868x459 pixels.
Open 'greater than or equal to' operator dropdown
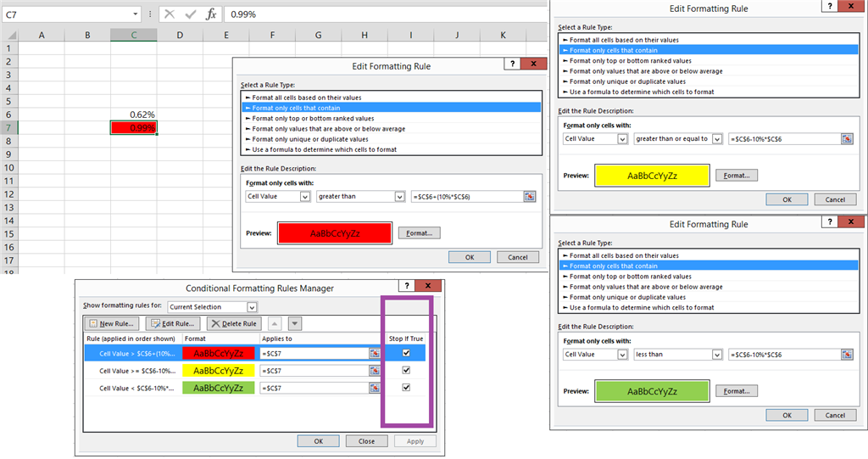click(717, 138)
